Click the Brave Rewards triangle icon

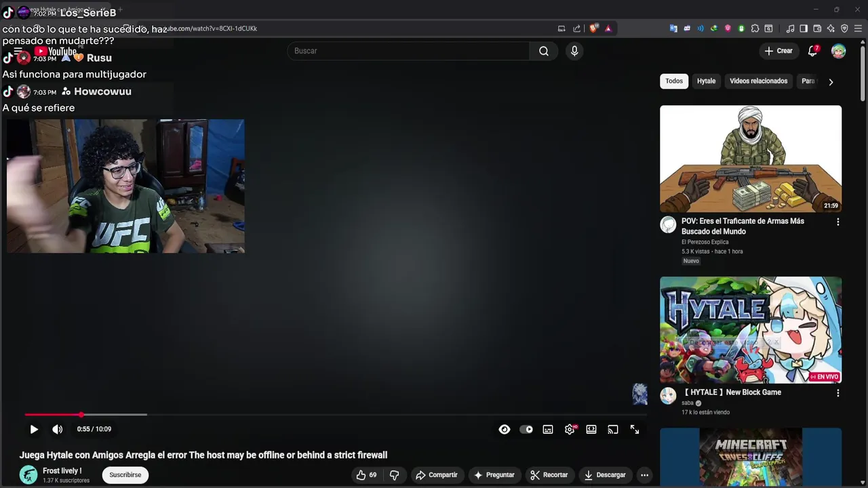[608, 28]
